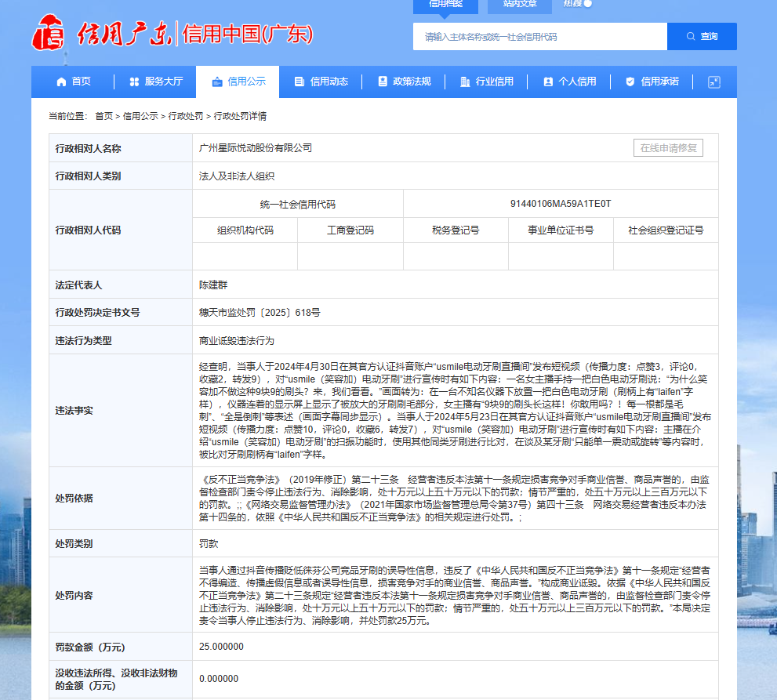Click the 社会组织登记证号 column header

tap(666, 230)
